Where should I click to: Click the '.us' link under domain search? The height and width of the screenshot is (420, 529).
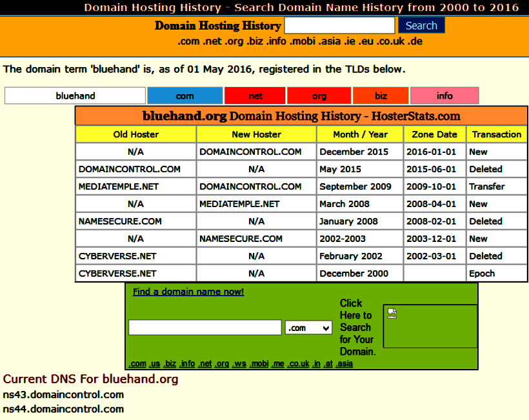[x=155, y=364]
